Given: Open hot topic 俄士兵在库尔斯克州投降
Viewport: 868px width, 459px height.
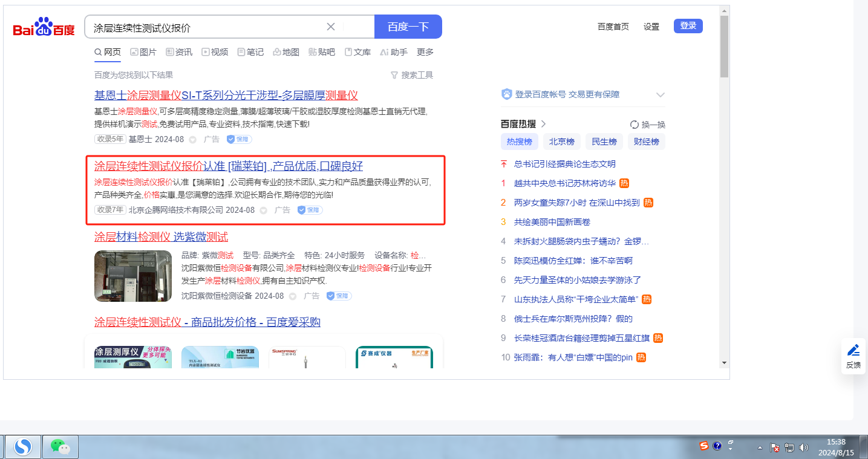Looking at the screenshot, I should (x=573, y=319).
